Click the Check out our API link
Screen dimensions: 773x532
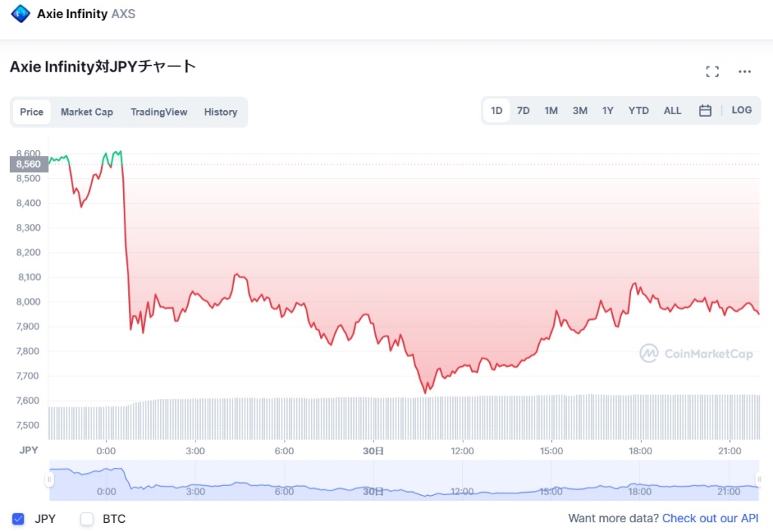[x=710, y=518]
